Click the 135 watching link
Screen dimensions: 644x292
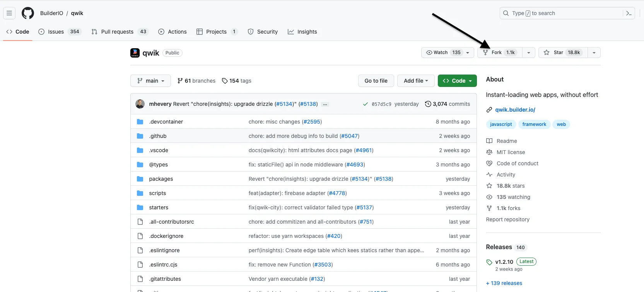click(x=513, y=197)
